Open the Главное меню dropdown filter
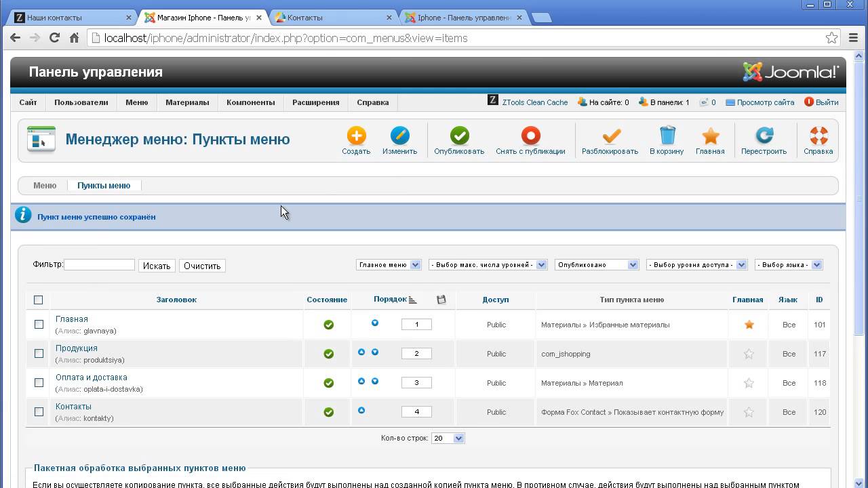Image resolution: width=868 pixels, height=488 pixels. tap(389, 265)
